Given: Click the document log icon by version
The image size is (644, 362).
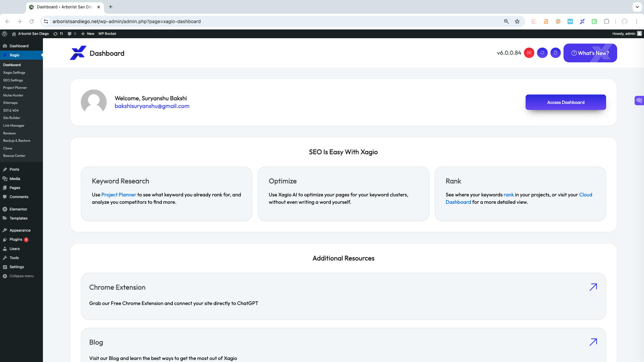Looking at the screenshot, I should point(555,53).
